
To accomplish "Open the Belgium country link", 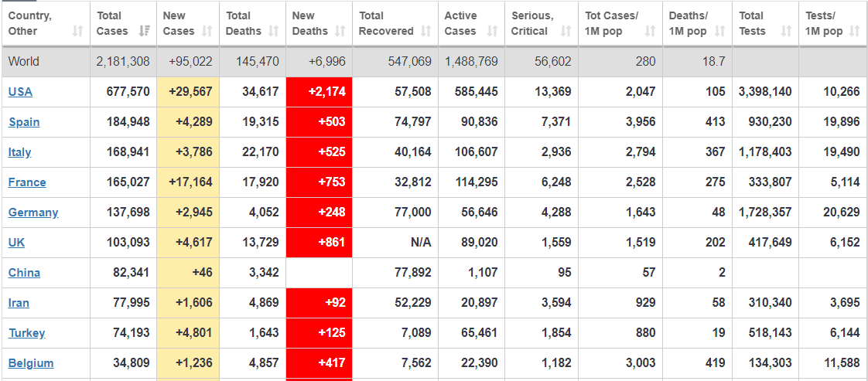I will (x=31, y=363).
